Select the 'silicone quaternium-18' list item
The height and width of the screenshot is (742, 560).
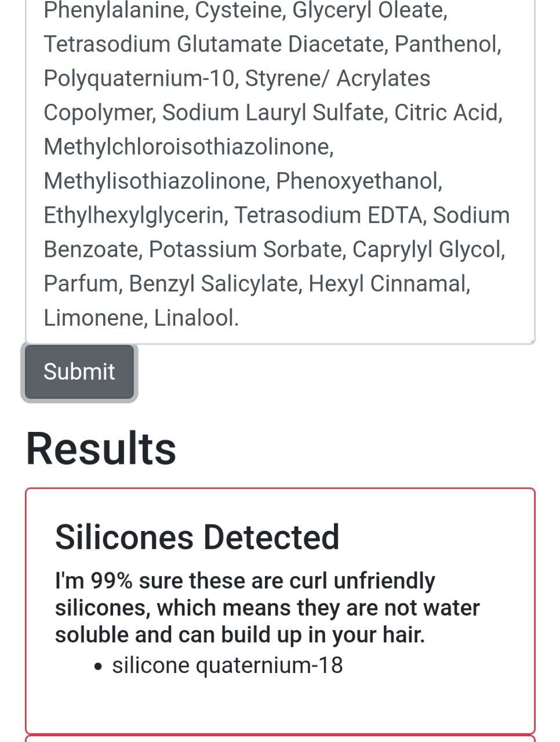pyautogui.click(x=227, y=665)
